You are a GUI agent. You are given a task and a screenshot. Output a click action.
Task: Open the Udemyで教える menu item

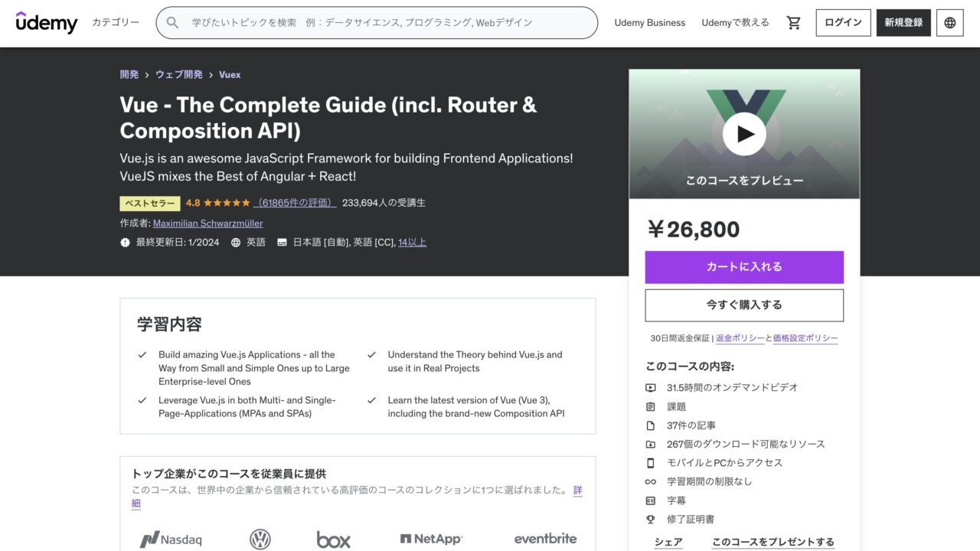click(735, 22)
